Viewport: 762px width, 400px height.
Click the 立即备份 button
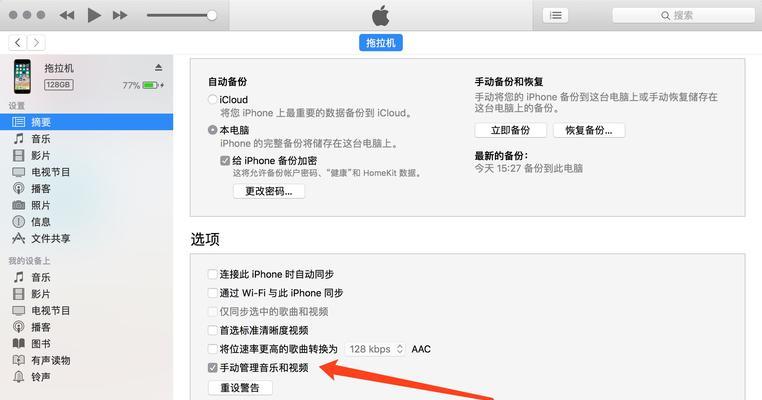(510, 130)
